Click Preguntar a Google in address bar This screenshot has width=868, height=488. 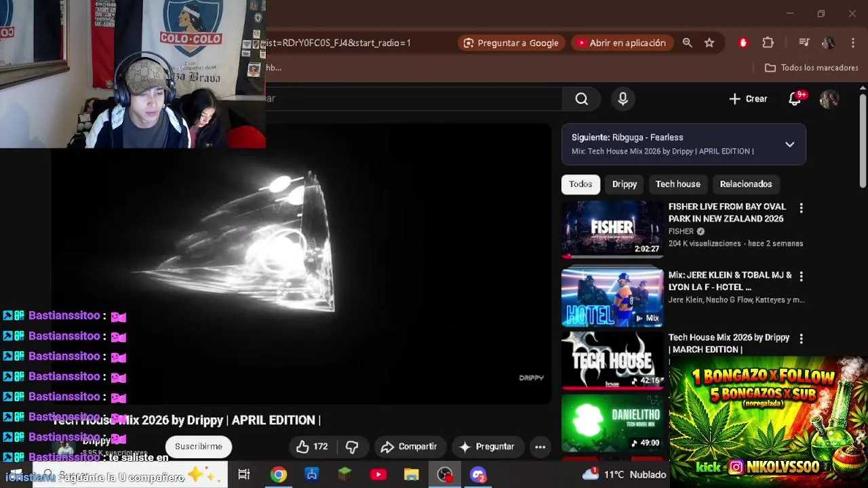click(511, 43)
